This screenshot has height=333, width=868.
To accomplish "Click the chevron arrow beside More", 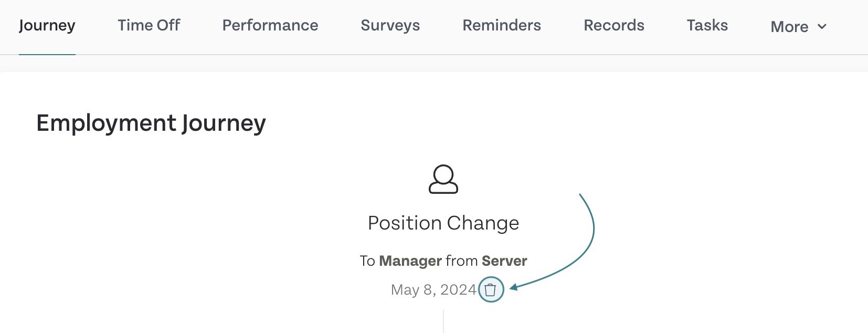I will pos(822,26).
